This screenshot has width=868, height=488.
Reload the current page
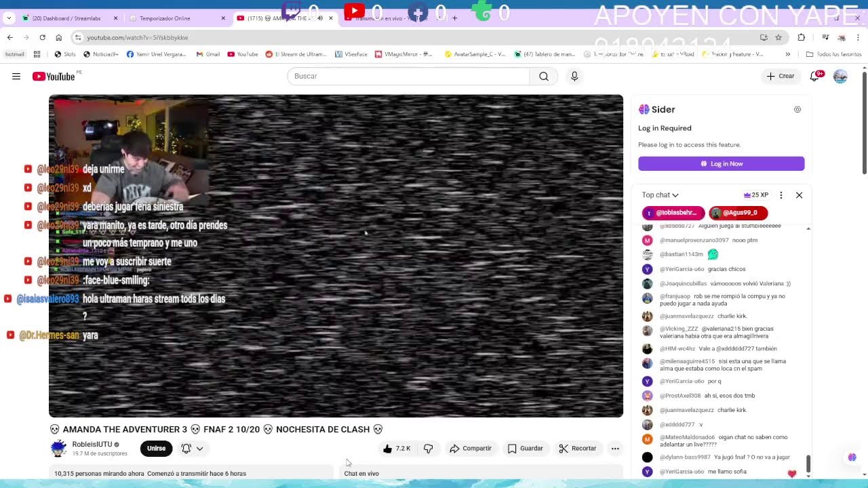[42, 37]
